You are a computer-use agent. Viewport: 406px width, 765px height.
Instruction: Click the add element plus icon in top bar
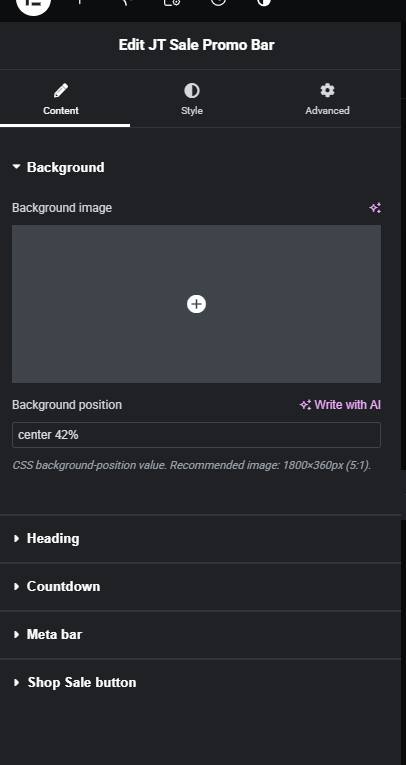(80, 2)
